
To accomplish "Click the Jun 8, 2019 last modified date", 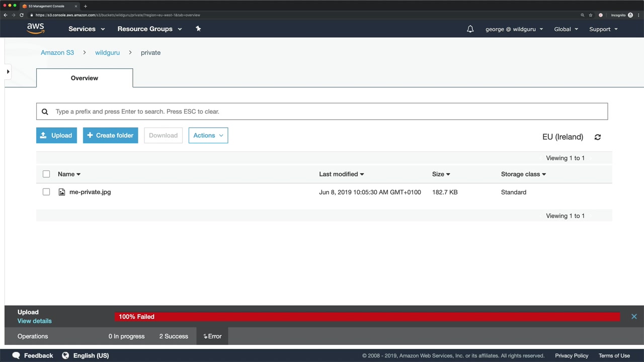I will [370, 192].
